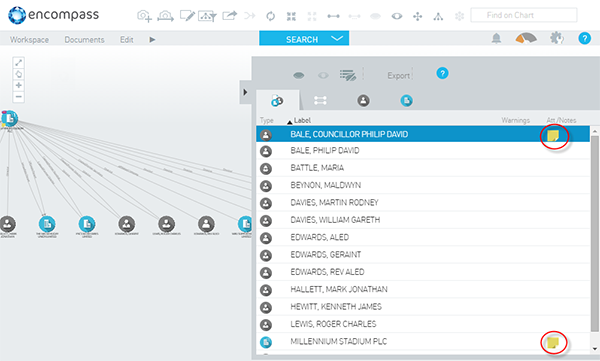The image size is (600, 361).
Task: Click the list scrollbar down arrow
Action: (x=595, y=349)
